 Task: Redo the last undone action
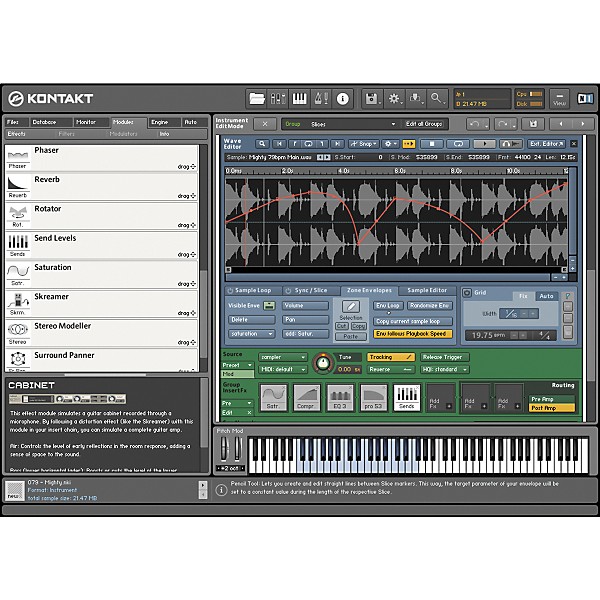point(506,124)
